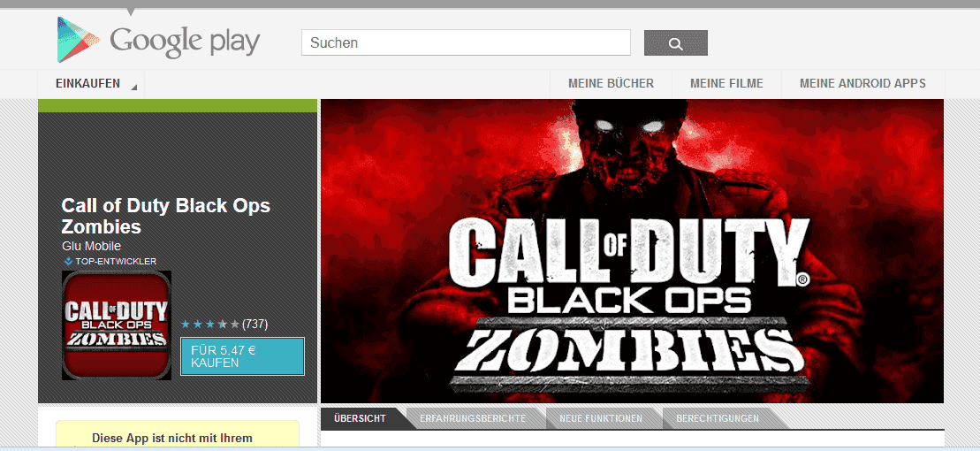Buy the app for 5.47 €

(242, 356)
